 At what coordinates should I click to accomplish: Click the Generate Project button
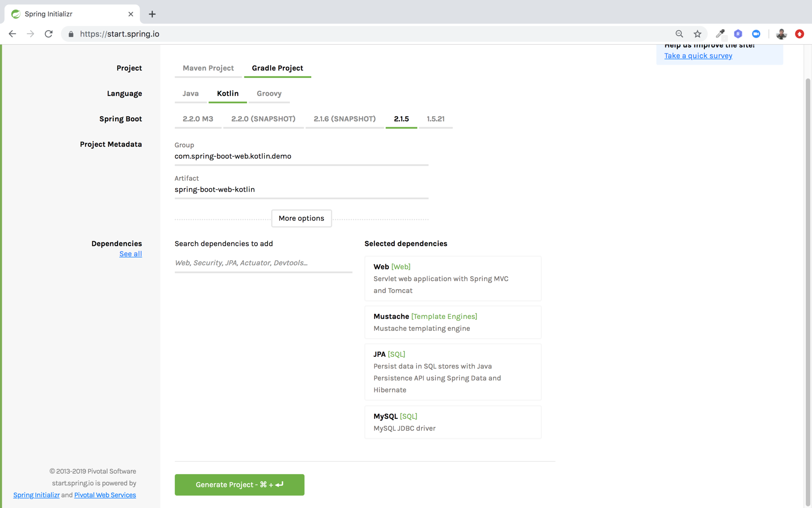pos(239,485)
